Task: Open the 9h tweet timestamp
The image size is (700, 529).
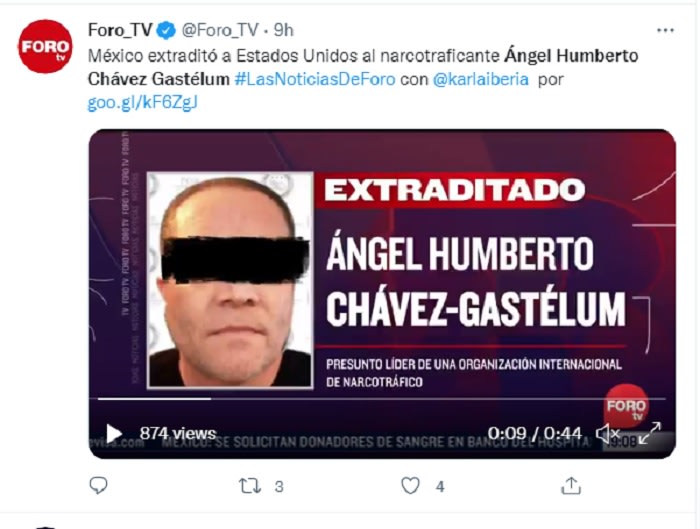Action: pyautogui.click(x=283, y=30)
